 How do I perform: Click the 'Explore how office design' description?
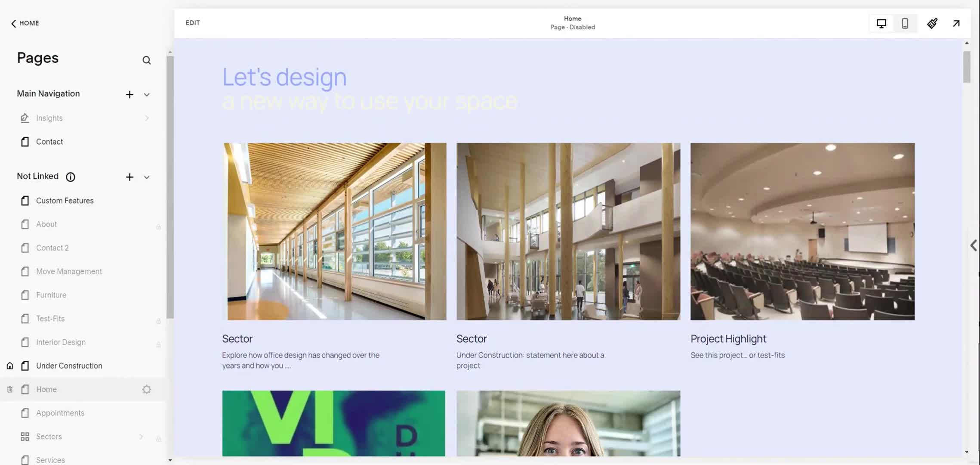click(301, 360)
